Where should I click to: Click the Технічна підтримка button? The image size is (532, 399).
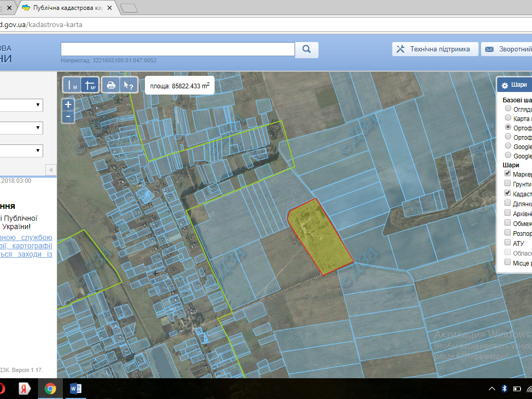pos(434,49)
